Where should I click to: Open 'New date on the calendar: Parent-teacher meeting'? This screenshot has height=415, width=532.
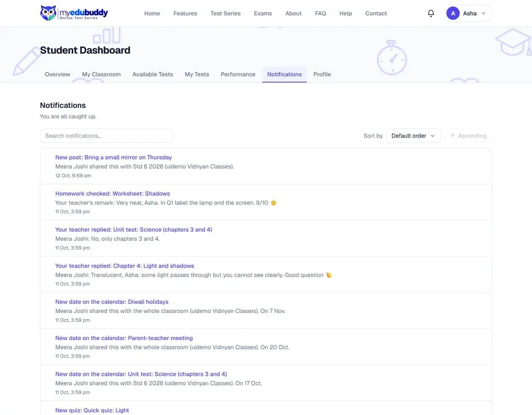pos(124,338)
